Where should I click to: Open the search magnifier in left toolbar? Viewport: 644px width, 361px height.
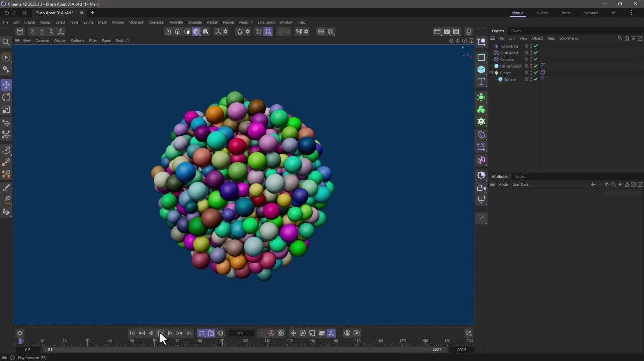[x=6, y=42]
